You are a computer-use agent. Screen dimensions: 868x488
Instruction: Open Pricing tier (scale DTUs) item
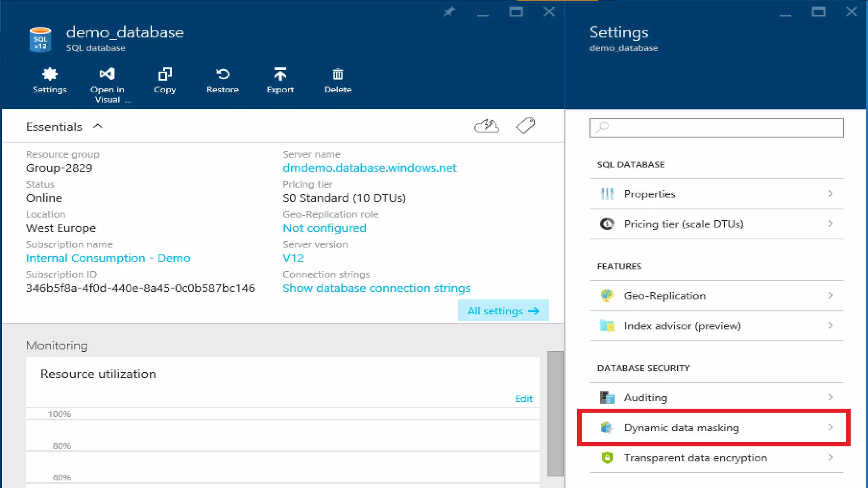(x=716, y=224)
